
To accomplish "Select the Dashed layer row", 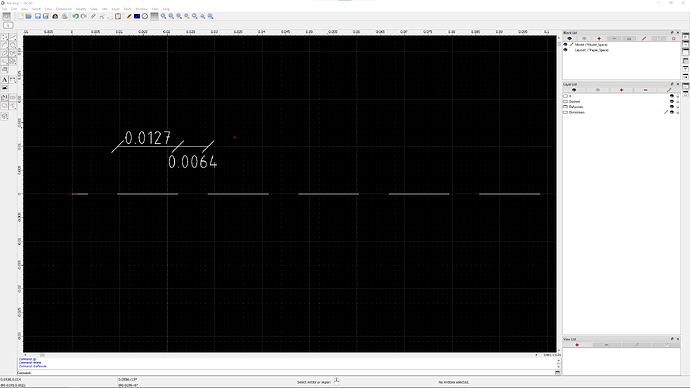I will [621, 102].
